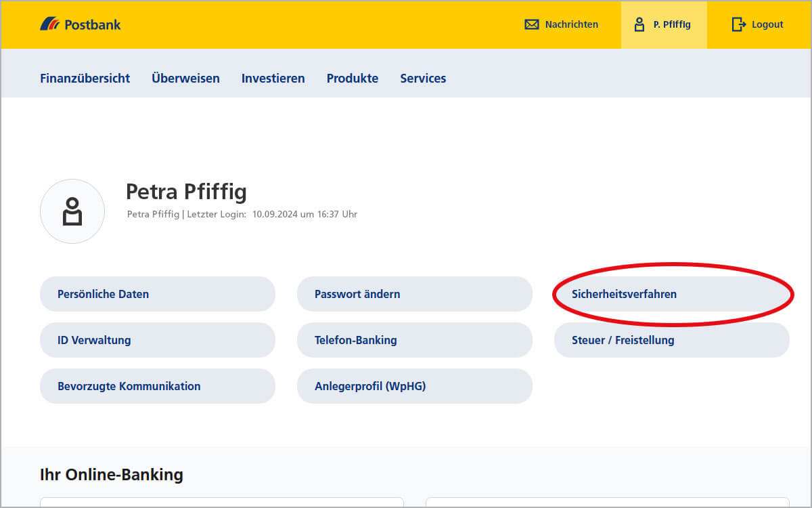Click the right card under Ihr Online-Banking
This screenshot has height=508, width=812.
coord(607,502)
